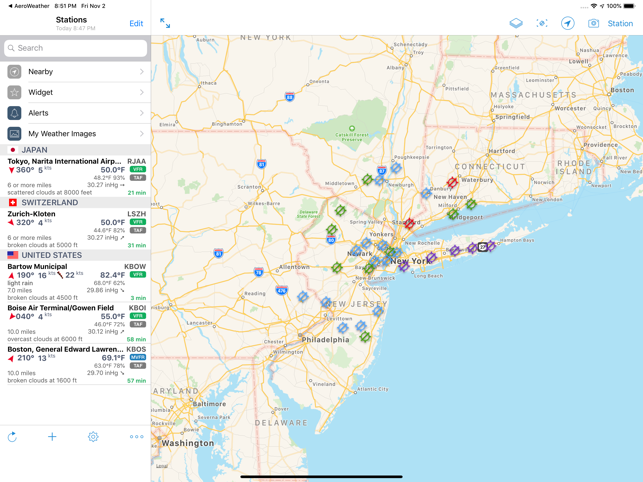Screen dimensions: 643x482
Task: Tap Back to AeroWeather in status bar
Action: pyautogui.click(x=28, y=6)
